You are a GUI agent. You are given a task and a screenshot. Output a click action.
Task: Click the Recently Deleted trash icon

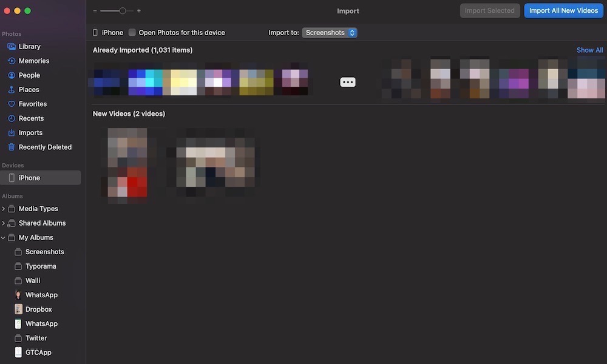(x=11, y=147)
